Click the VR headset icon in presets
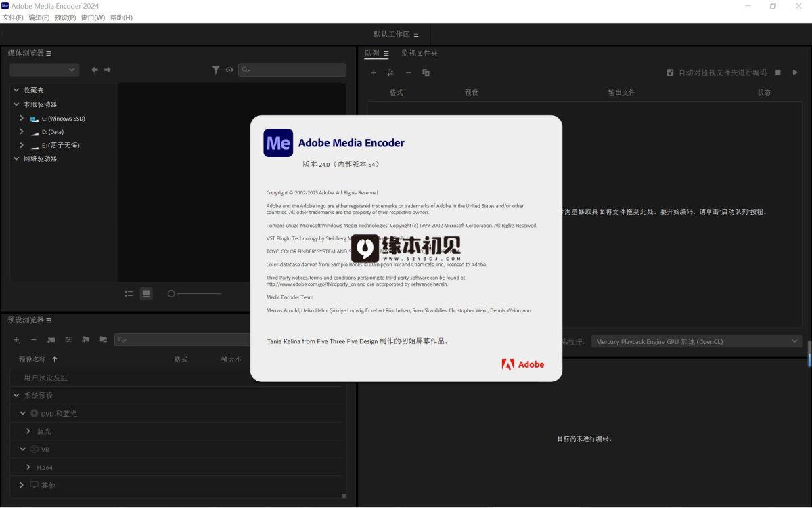 pos(35,449)
